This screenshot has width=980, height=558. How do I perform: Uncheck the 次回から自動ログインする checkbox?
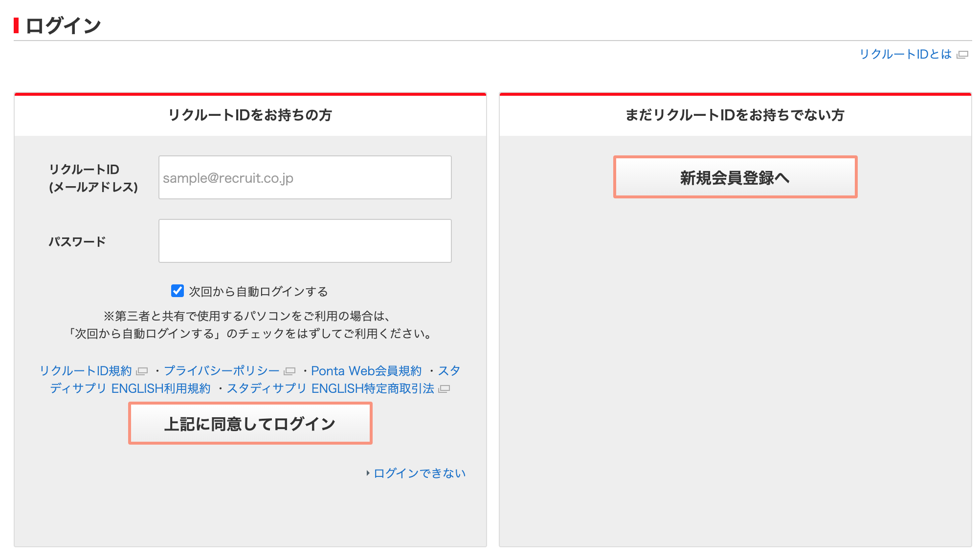click(x=178, y=291)
